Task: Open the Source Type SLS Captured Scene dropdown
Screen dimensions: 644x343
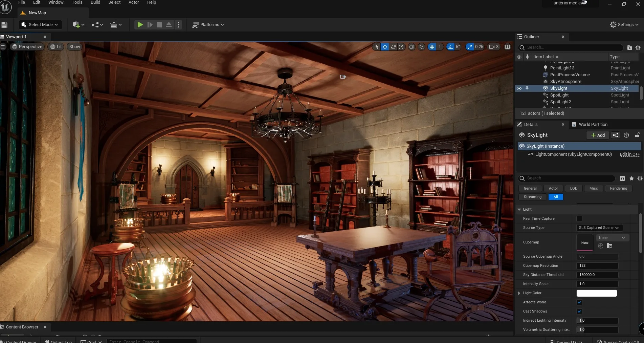Action: pyautogui.click(x=599, y=228)
